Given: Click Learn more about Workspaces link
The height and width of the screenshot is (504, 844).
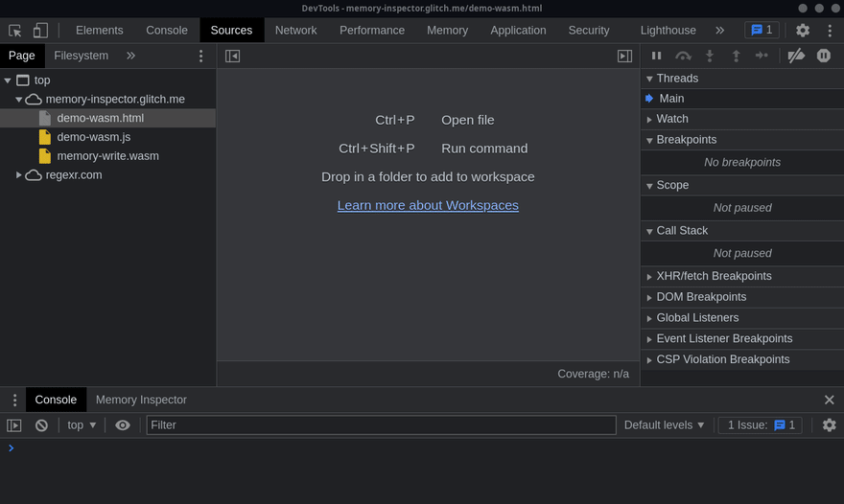Looking at the screenshot, I should click(x=428, y=205).
